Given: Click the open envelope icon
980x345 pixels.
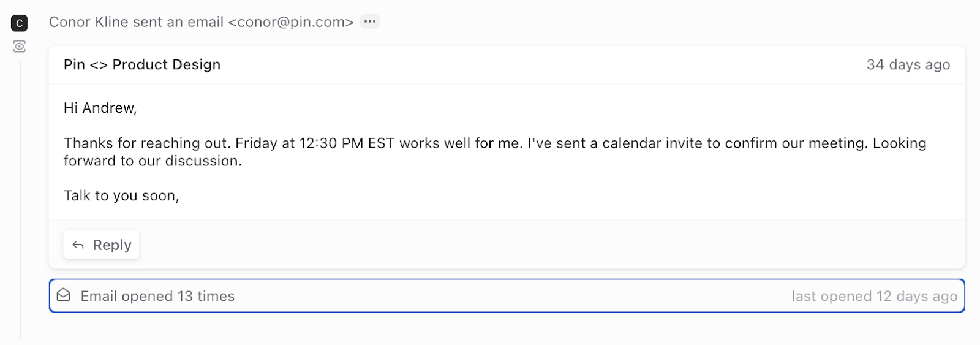Looking at the screenshot, I should click(64, 295).
